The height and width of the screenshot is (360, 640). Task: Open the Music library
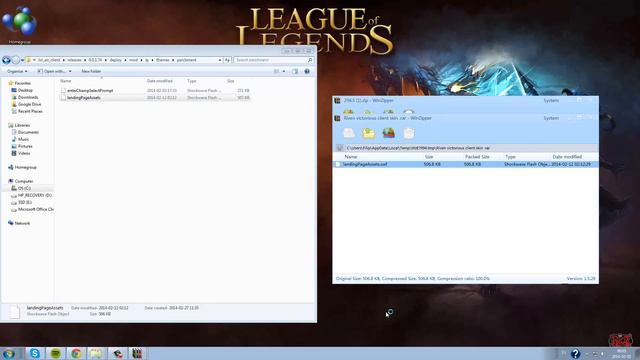coord(23,140)
